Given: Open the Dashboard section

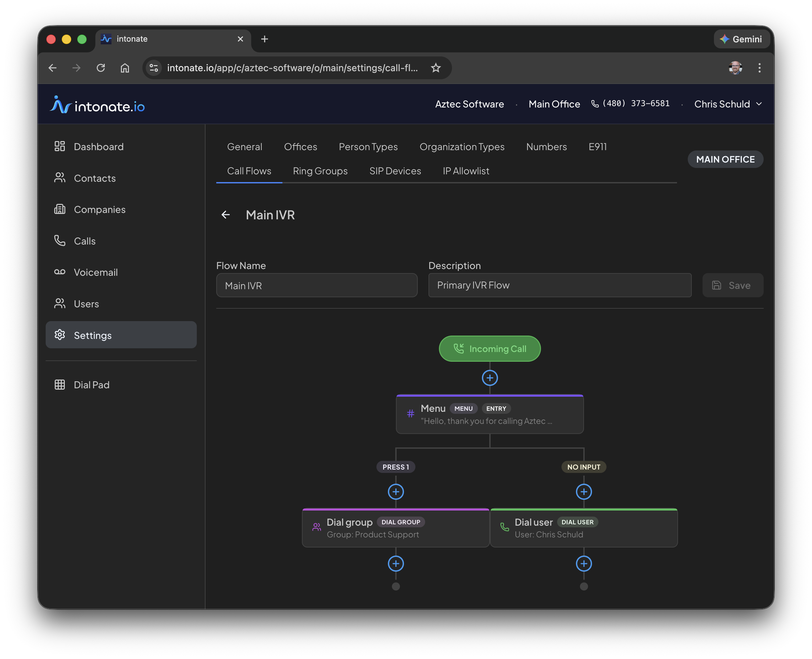Looking at the screenshot, I should coord(98,146).
